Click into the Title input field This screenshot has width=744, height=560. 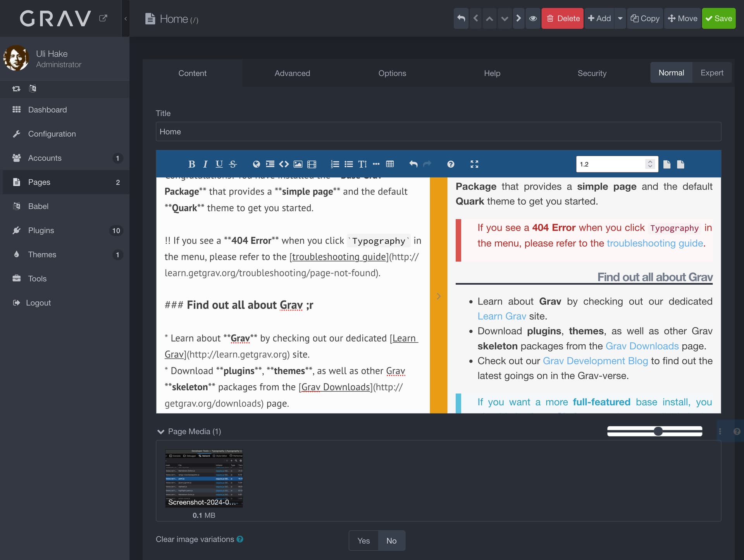click(x=438, y=132)
